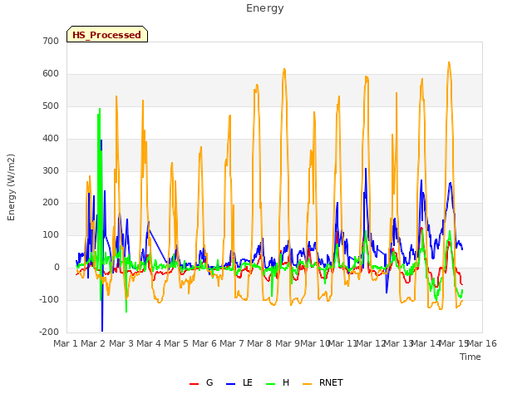Image resolution: width=532 pixels, height=399 pixels.
Task: Click the 700 y-axis tick label
Action: [51, 42]
